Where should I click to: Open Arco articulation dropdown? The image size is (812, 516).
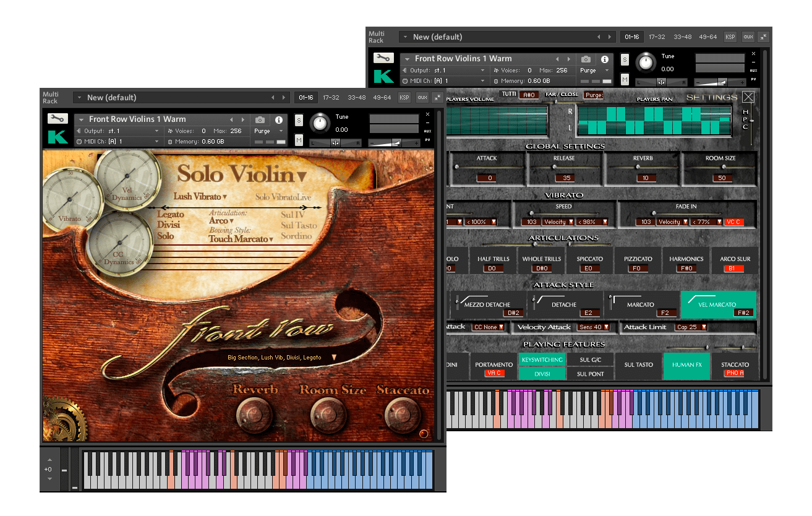(221, 221)
